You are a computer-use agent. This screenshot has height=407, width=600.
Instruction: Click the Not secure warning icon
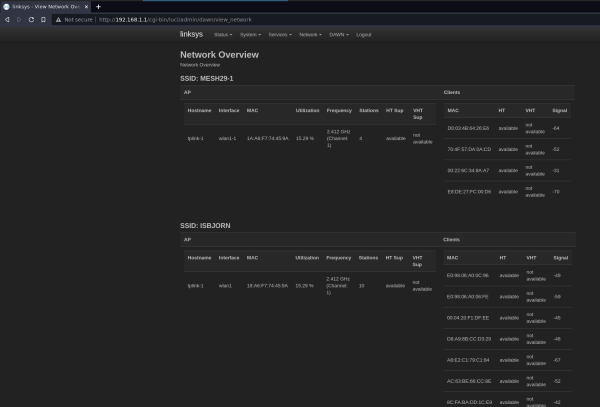(58, 19)
